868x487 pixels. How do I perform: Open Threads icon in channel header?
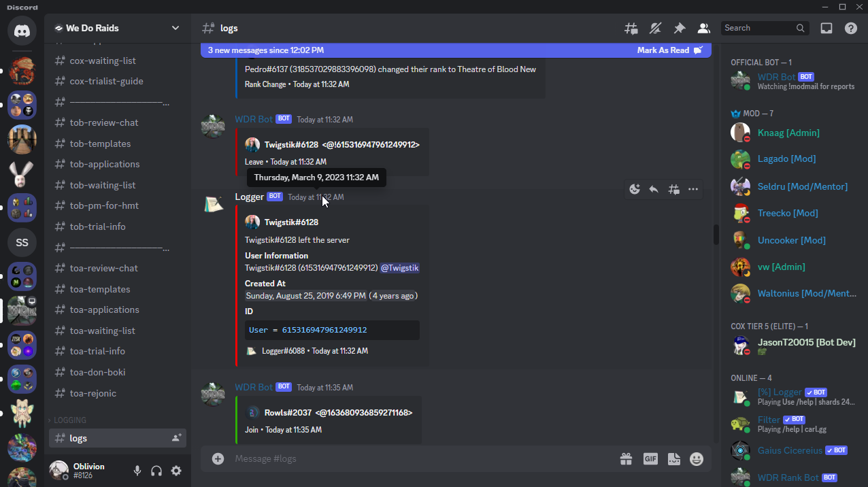point(631,28)
